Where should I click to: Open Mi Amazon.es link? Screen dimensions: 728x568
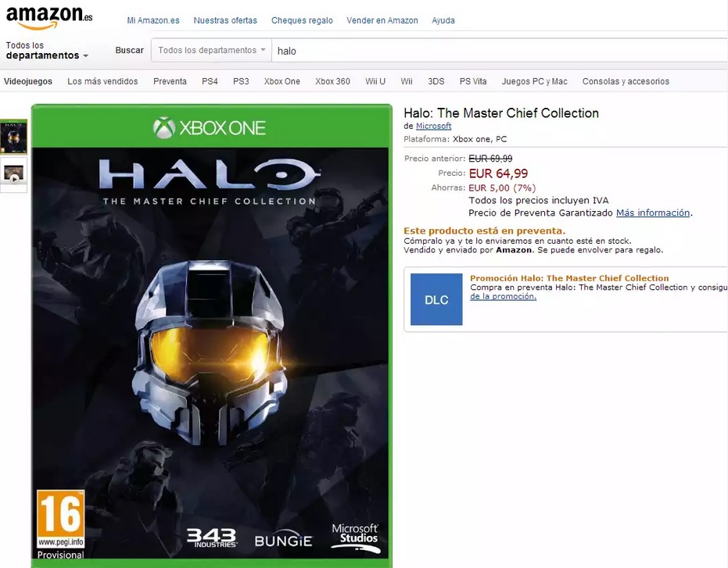pos(153,20)
